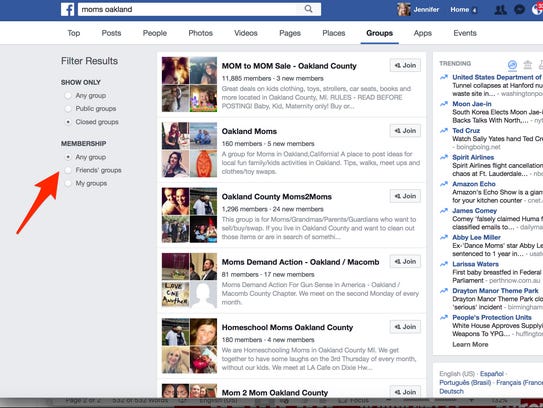Open 'MOM to MOM Sale - Oakland County' title
543x408 pixels.
289,66
